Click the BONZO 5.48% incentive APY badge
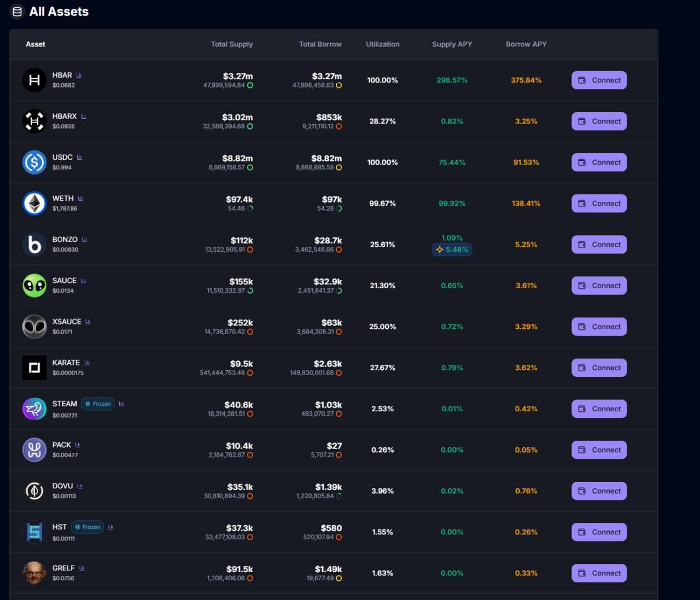Screen dimensions: 700x600 tap(452, 249)
